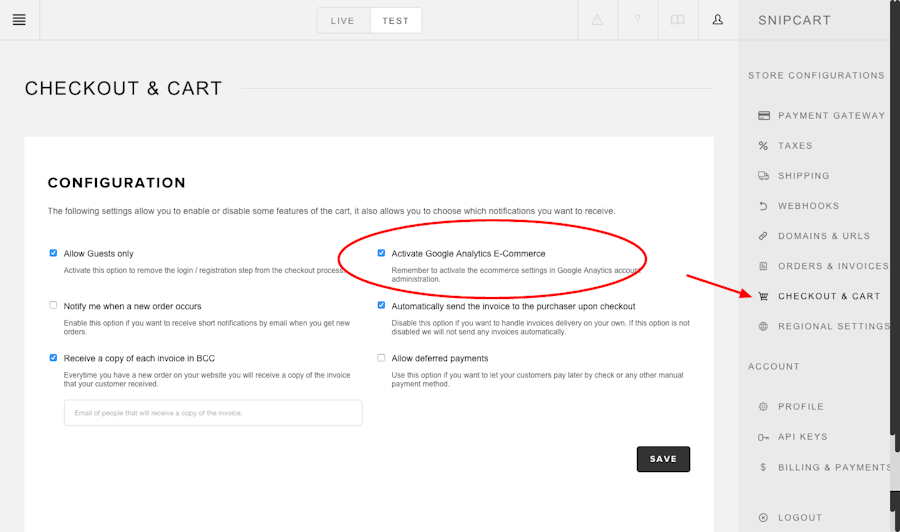Screen dimensions: 900x532
Task: Open the question mark help icon
Action: 638,20
